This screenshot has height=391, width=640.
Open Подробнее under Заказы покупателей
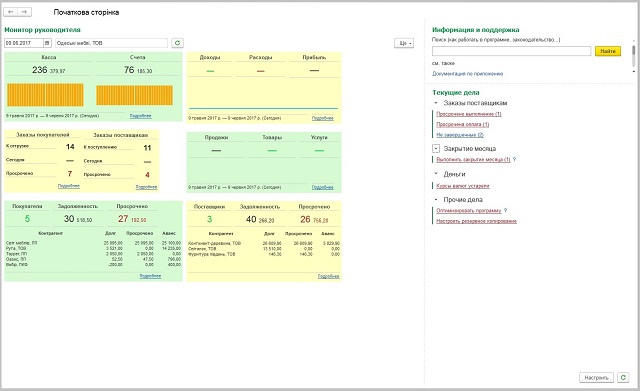69,186
